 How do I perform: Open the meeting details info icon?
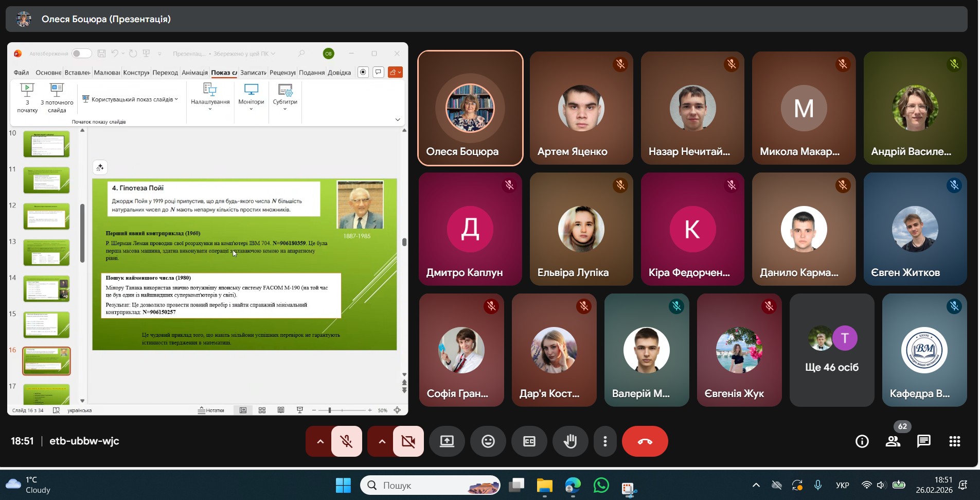pyautogui.click(x=862, y=441)
